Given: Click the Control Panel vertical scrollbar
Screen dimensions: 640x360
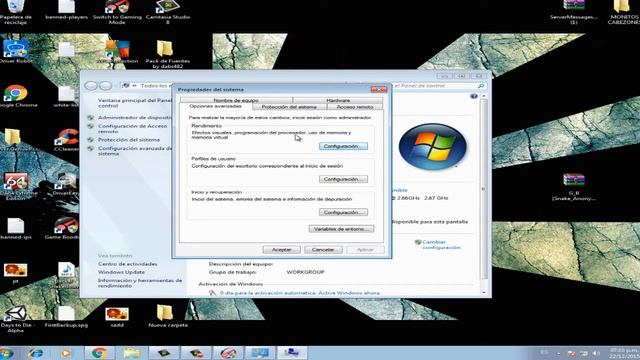Looking at the screenshot, I should click(484, 188).
